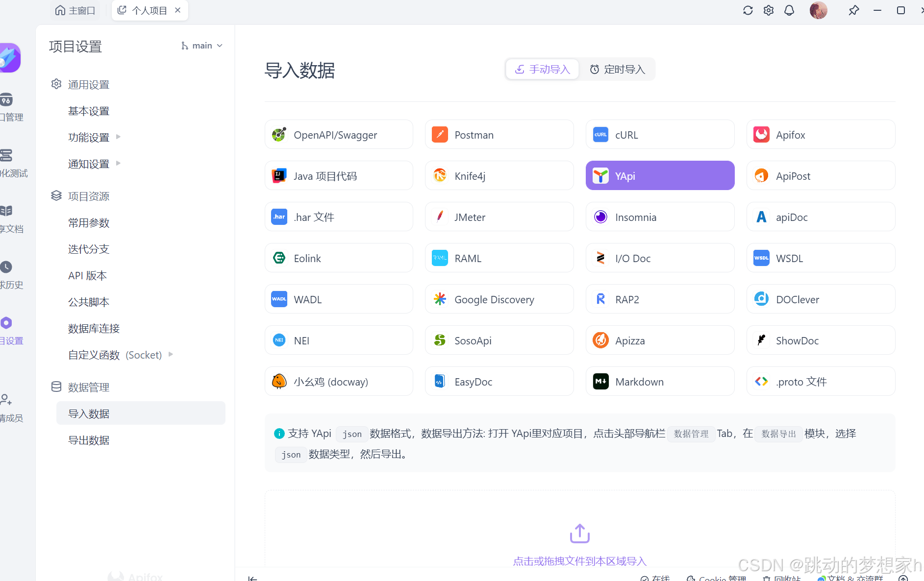This screenshot has width=924, height=581.
Task: Choose Knife4j import format
Action: click(499, 176)
